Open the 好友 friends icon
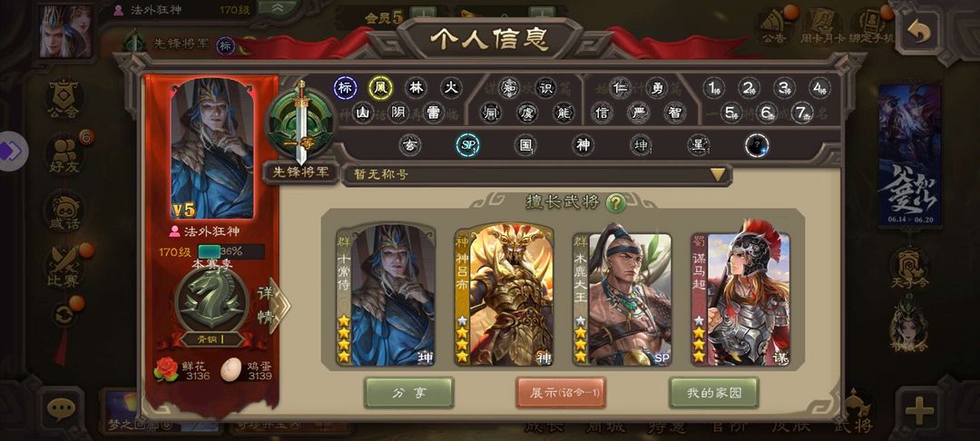 [64, 154]
